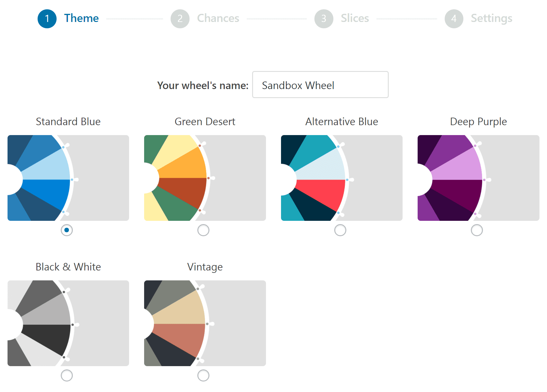The height and width of the screenshot is (392, 547).
Task: Click the step 3 circle icon
Action: click(324, 19)
